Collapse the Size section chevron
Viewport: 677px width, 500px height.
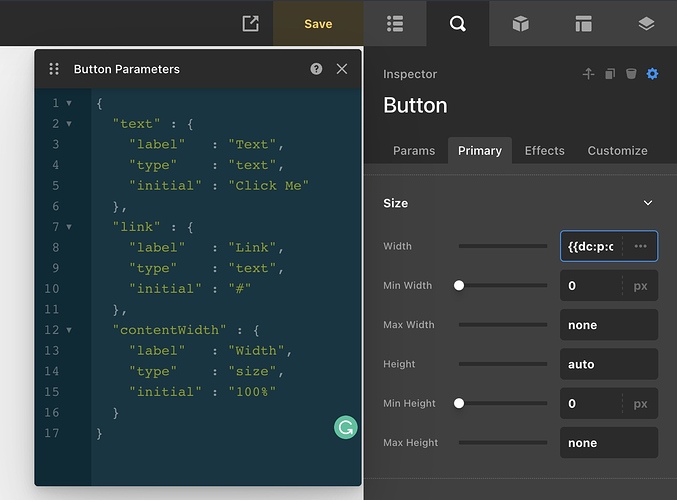pos(648,203)
